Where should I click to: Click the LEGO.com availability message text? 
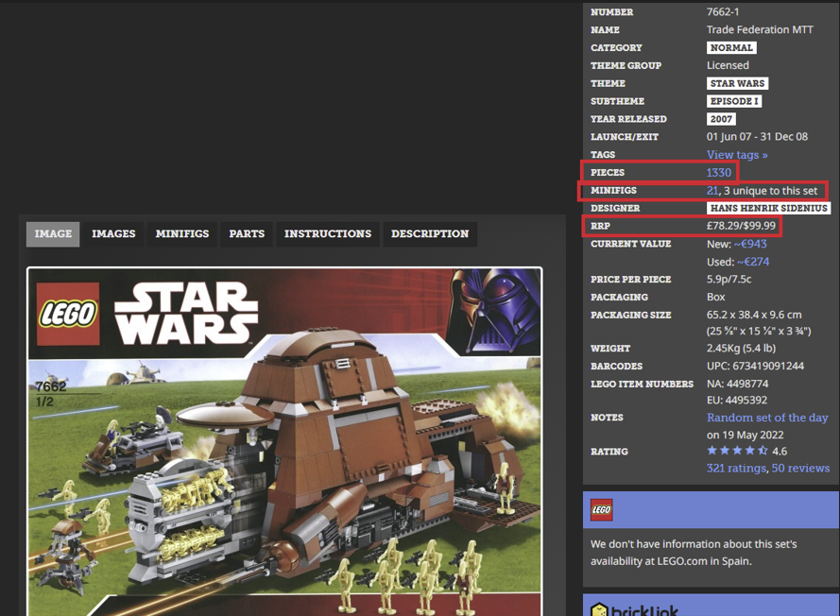click(x=694, y=553)
